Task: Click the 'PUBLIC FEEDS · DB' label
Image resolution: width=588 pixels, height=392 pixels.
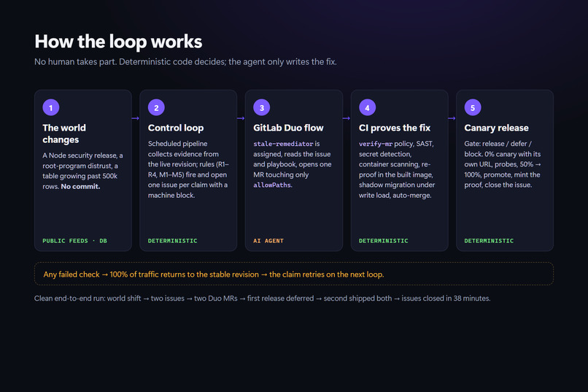Action: (74, 241)
